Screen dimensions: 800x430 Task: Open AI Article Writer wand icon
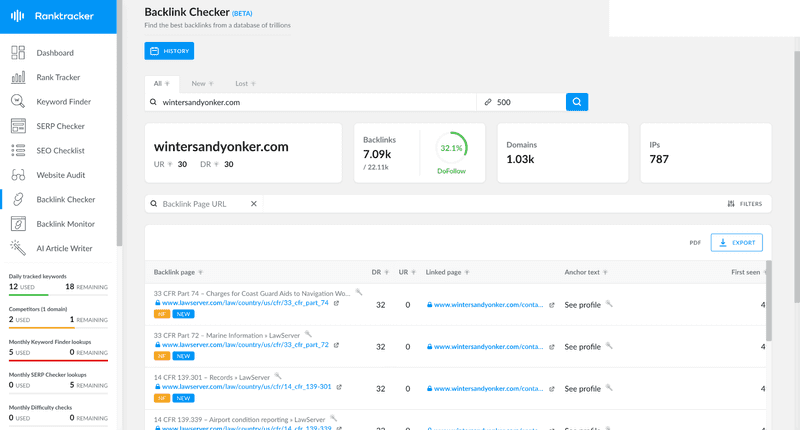(18, 248)
